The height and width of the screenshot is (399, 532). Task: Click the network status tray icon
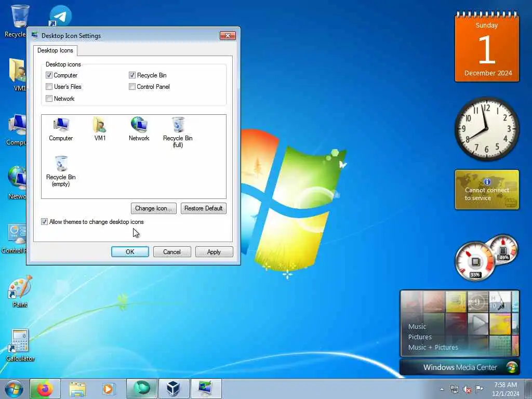[454, 389]
